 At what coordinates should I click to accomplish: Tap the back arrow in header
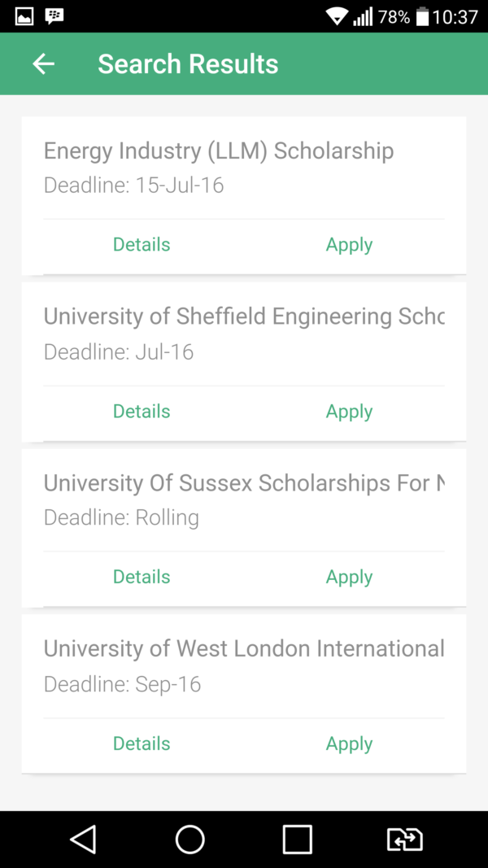click(43, 63)
